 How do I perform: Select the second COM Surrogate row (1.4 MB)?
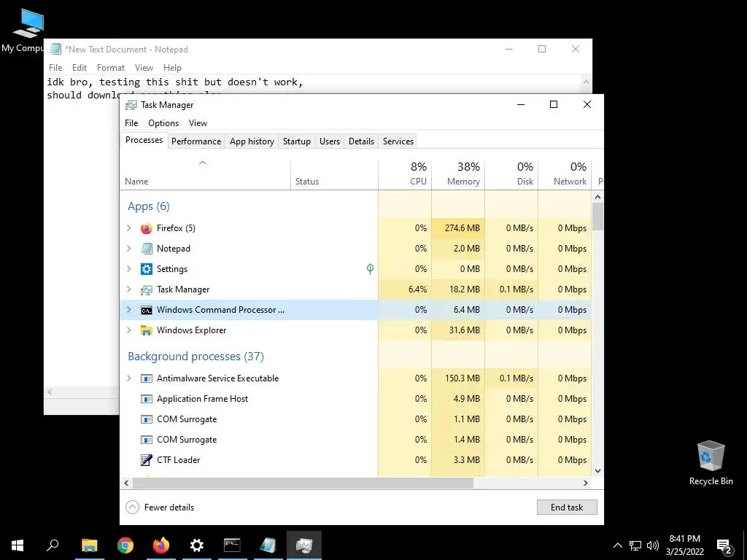[356, 440]
